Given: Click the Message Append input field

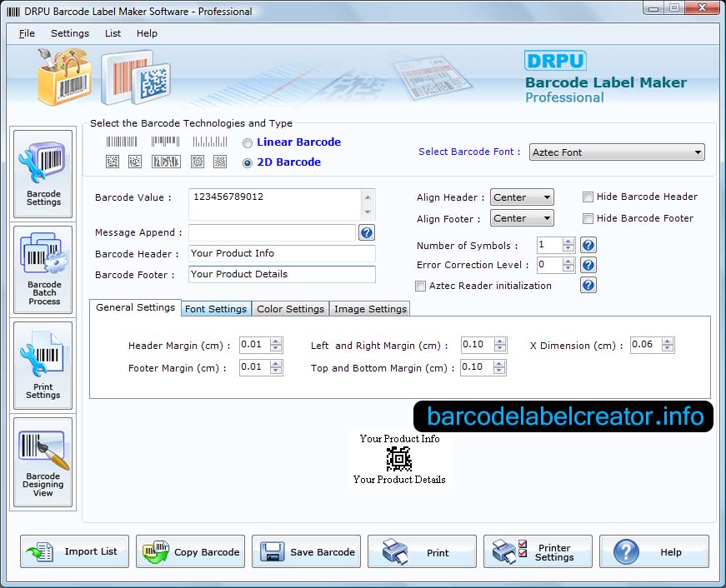Looking at the screenshot, I should pyautogui.click(x=273, y=232).
